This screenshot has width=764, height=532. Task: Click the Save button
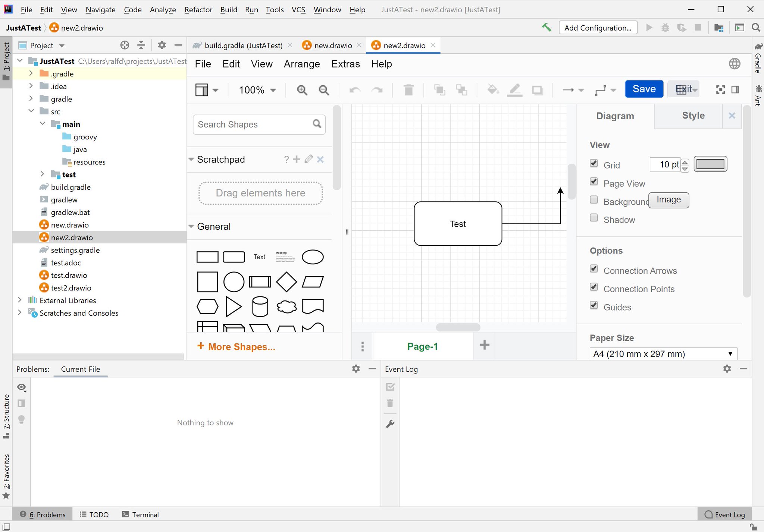(x=644, y=89)
